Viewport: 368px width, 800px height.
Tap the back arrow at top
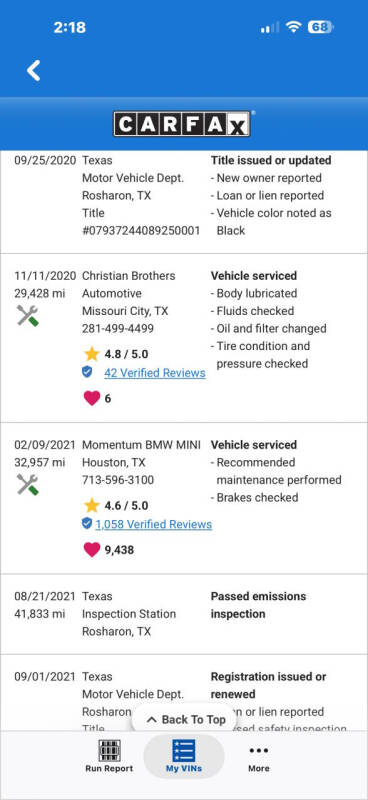pyautogui.click(x=34, y=70)
